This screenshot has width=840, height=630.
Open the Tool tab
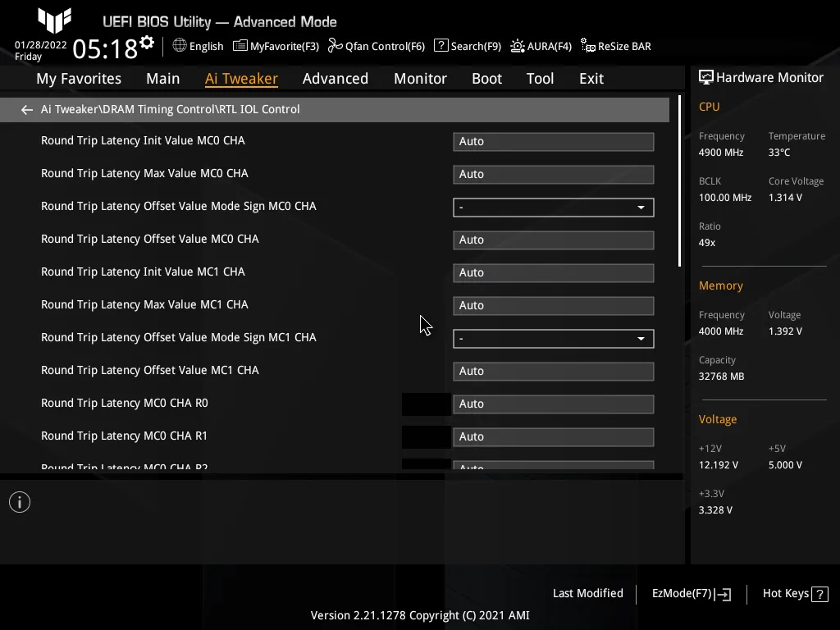(x=540, y=79)
